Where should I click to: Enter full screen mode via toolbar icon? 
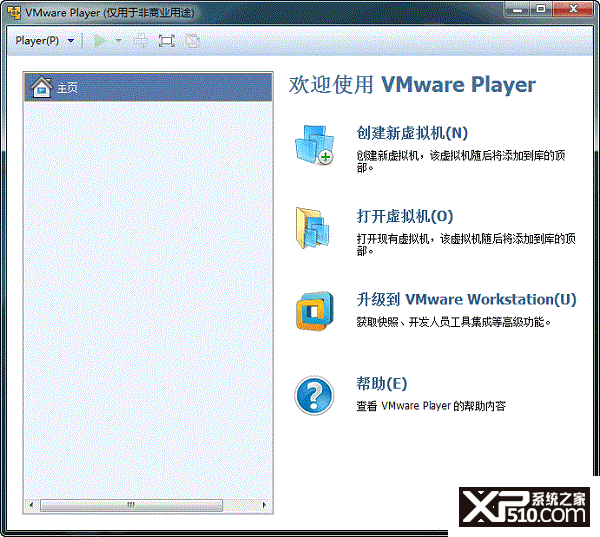166,41
